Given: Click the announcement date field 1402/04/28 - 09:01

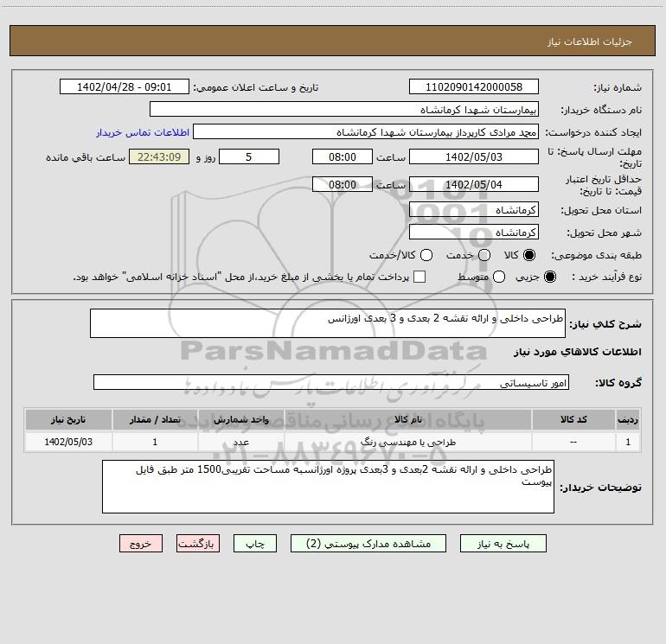Looking at the screenshot, I should pos(124,86).
